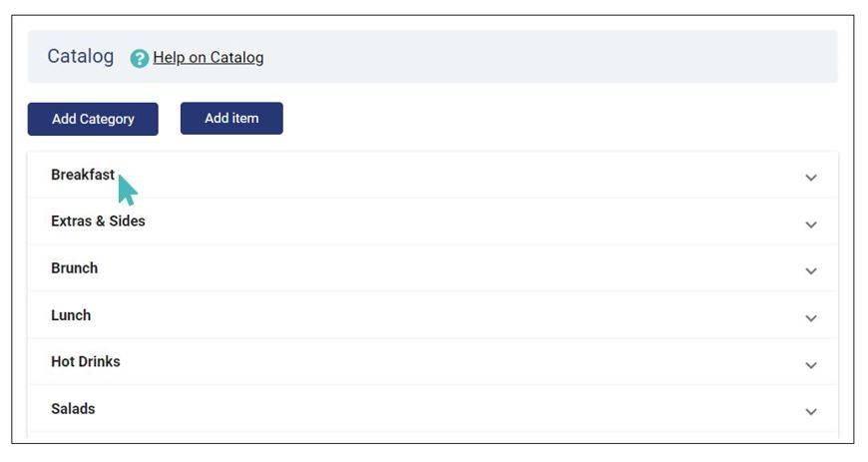Screen dimensions: 868x462
Task: Click the Add item button
Action: [x=231, y=118]
